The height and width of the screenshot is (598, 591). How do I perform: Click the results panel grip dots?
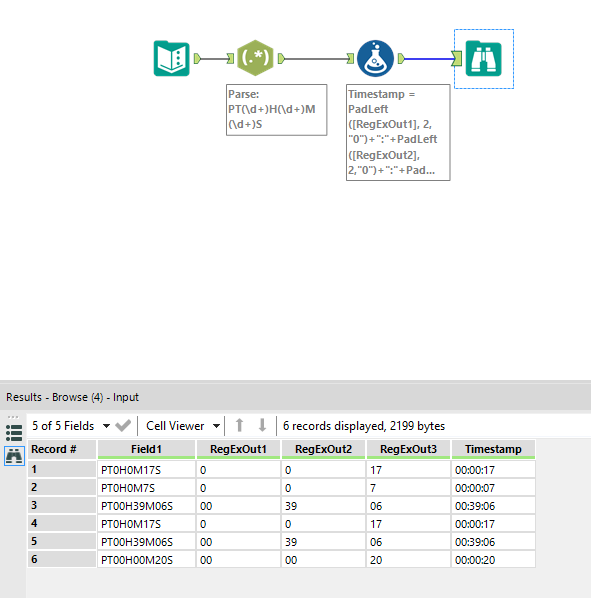pos(13,417)
